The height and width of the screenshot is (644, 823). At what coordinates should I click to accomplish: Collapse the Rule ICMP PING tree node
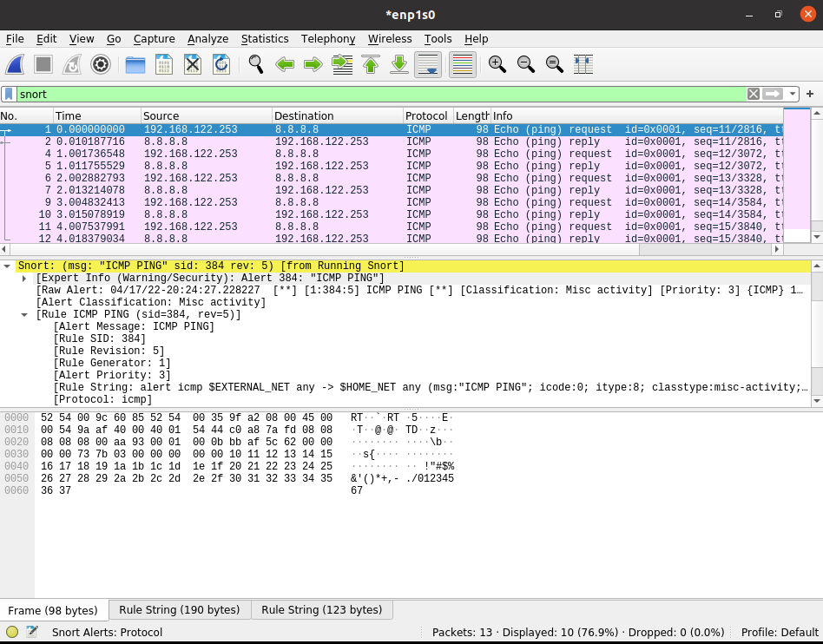pos(24,314)
